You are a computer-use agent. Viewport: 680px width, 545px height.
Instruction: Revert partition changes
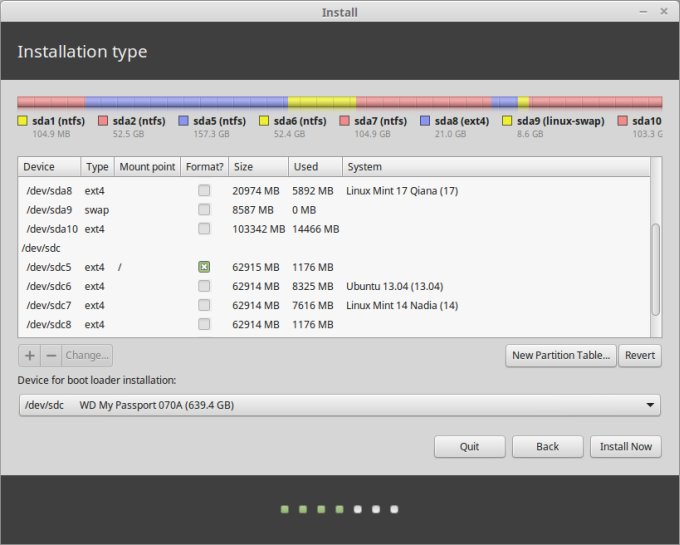640,356
